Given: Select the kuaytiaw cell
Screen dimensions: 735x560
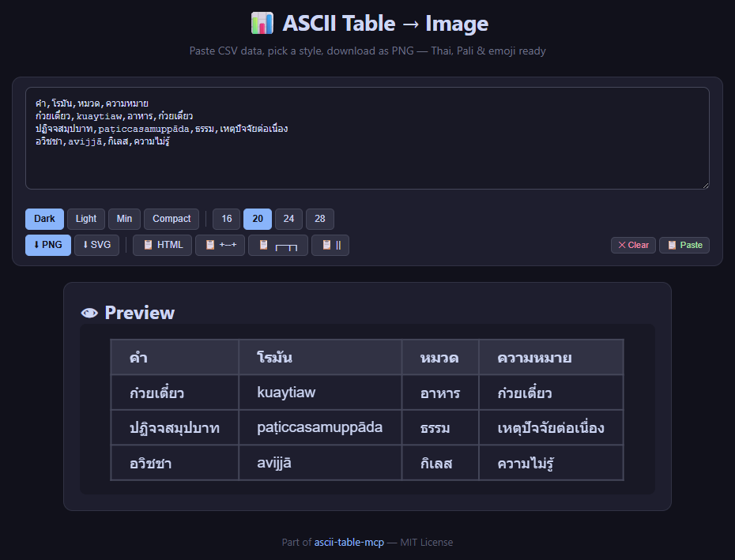Looking at the screenshot, I should (320, 393).
